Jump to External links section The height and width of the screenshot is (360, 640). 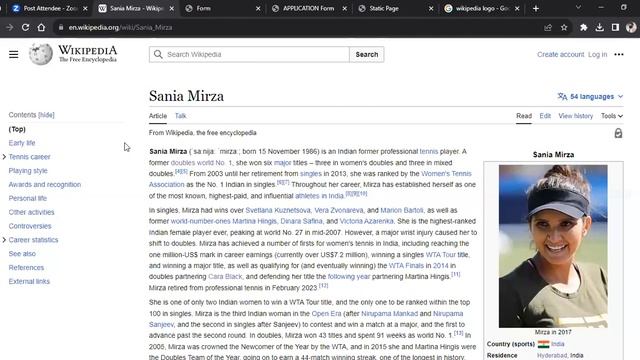(x=29, y=281)
